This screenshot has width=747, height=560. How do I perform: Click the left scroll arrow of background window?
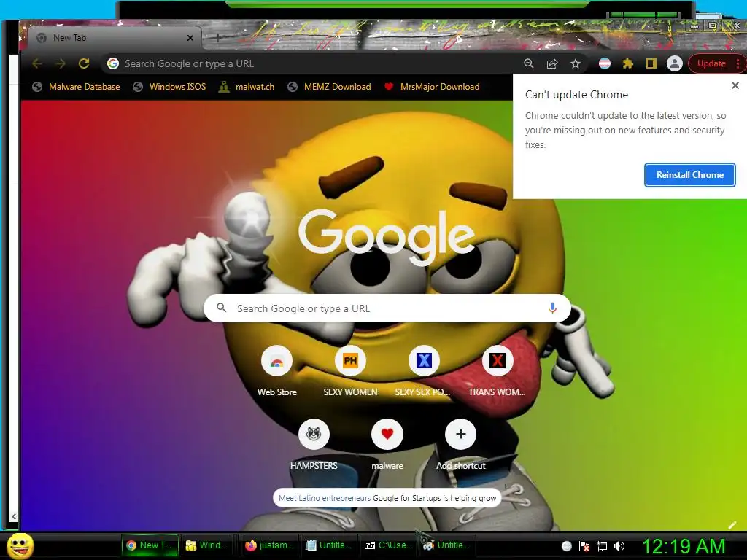pyautogui.click(x=13, y=516)
